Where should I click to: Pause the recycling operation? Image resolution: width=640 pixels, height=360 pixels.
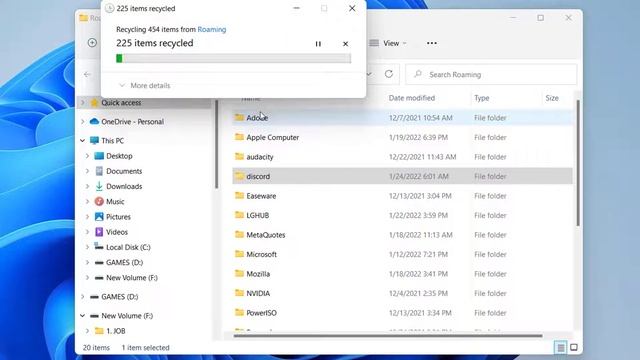click(x=318, y=44)
